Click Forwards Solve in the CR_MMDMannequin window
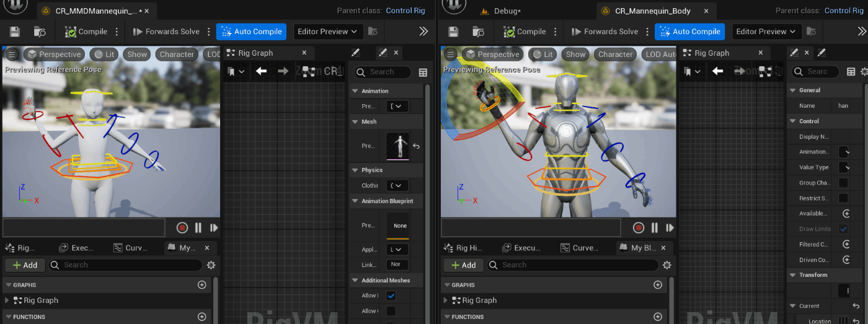Image resolution: width=868 pixels, height=324 pixels. point(166,32)
